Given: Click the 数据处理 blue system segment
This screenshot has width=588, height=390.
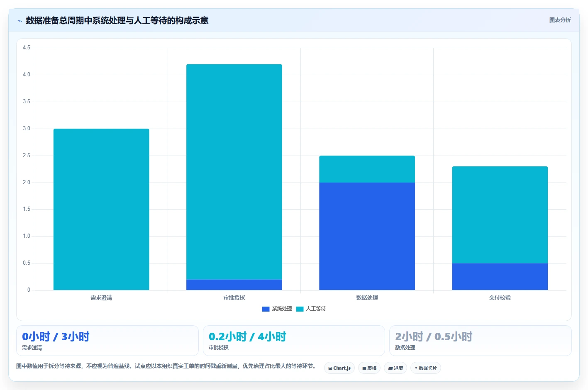Looking at the screenshot, I should tap(367, 236).
